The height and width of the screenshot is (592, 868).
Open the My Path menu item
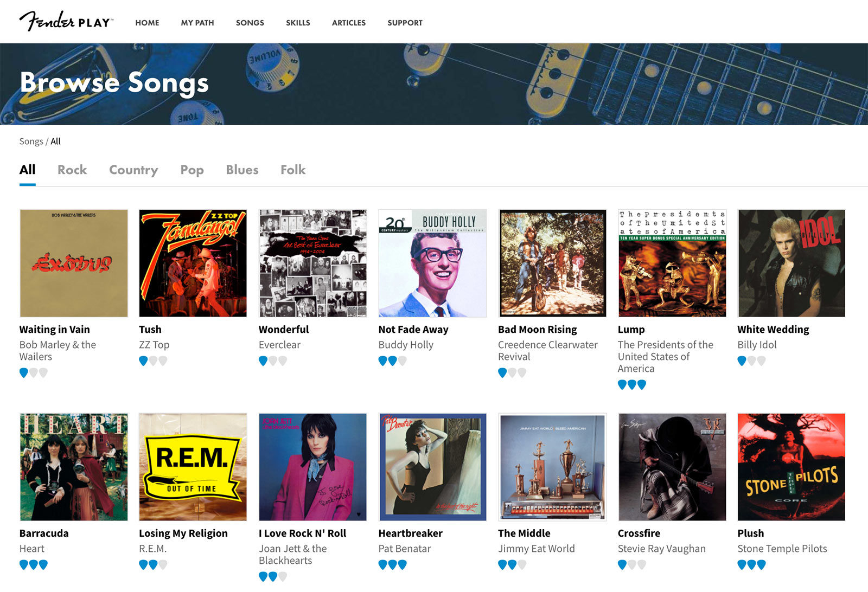coord(197,23)
